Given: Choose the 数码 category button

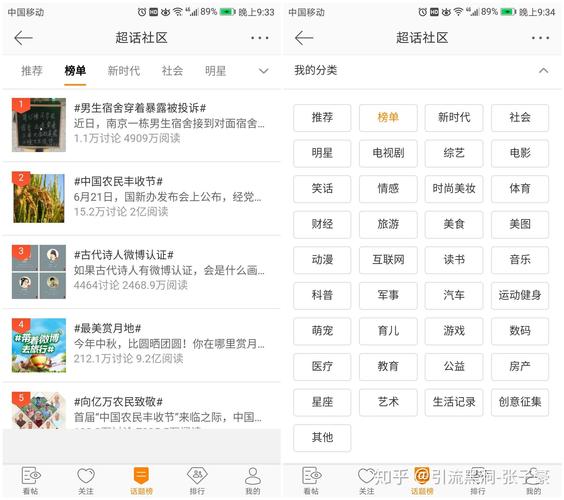Looking at the screenshot, I should [520, 331].
